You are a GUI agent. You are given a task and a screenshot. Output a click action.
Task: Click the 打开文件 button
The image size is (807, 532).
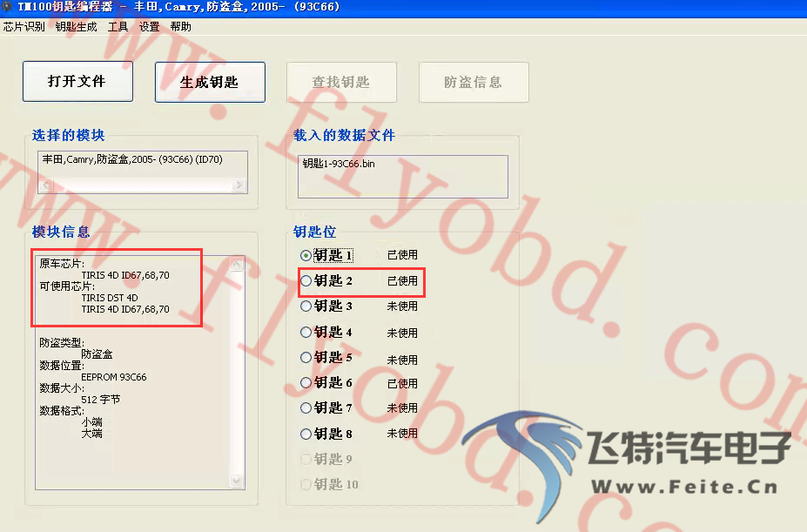coord(77,81)
